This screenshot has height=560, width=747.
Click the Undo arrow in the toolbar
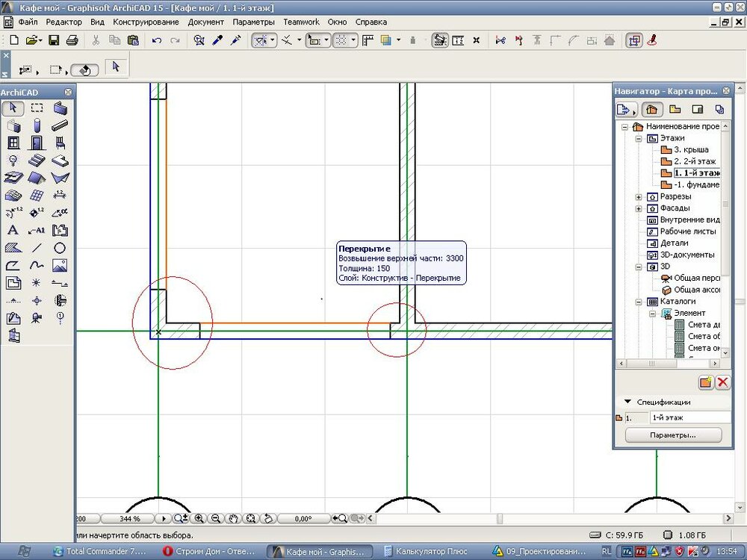(157, 40)
